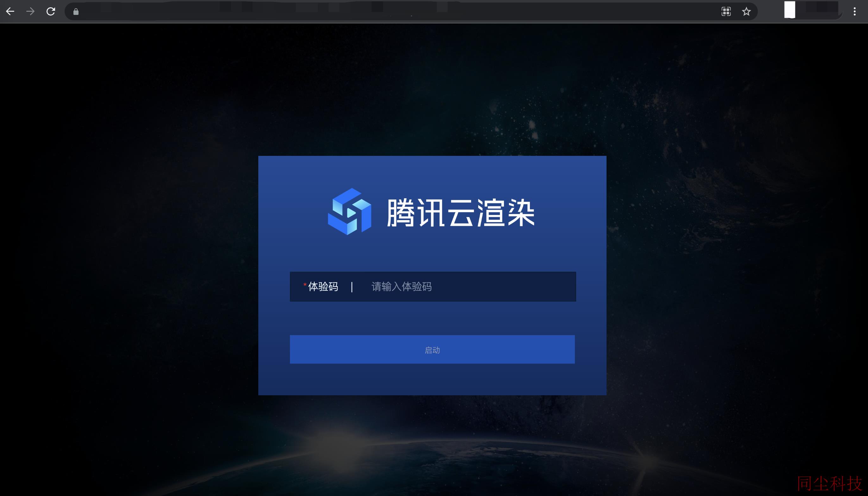Click the vertical divider inside the code field
Image resolution: width=868 pixels, height=496 pixels.
tap(352, 287)
